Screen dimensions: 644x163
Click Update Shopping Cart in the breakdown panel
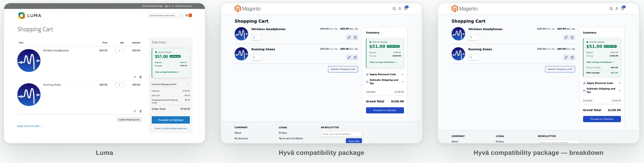pos(560,69)
